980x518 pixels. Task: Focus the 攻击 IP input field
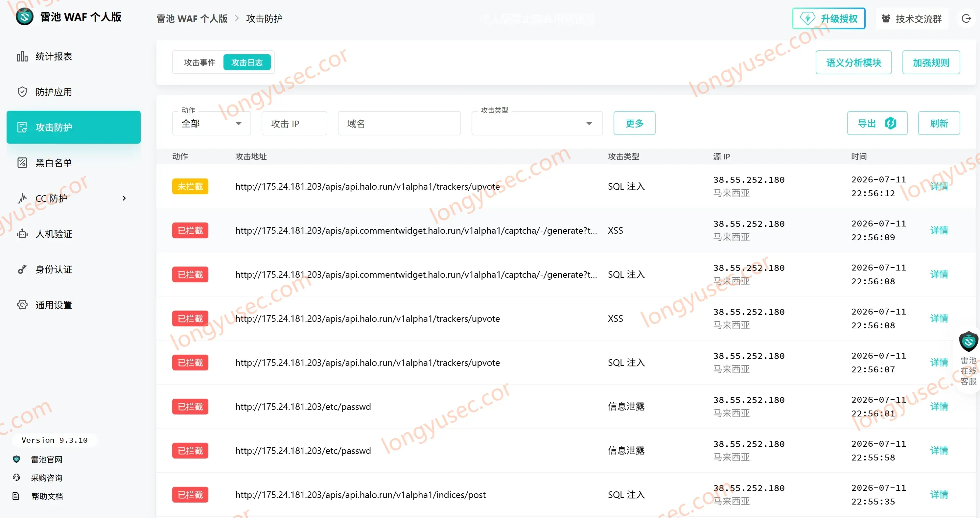(294, 123)
